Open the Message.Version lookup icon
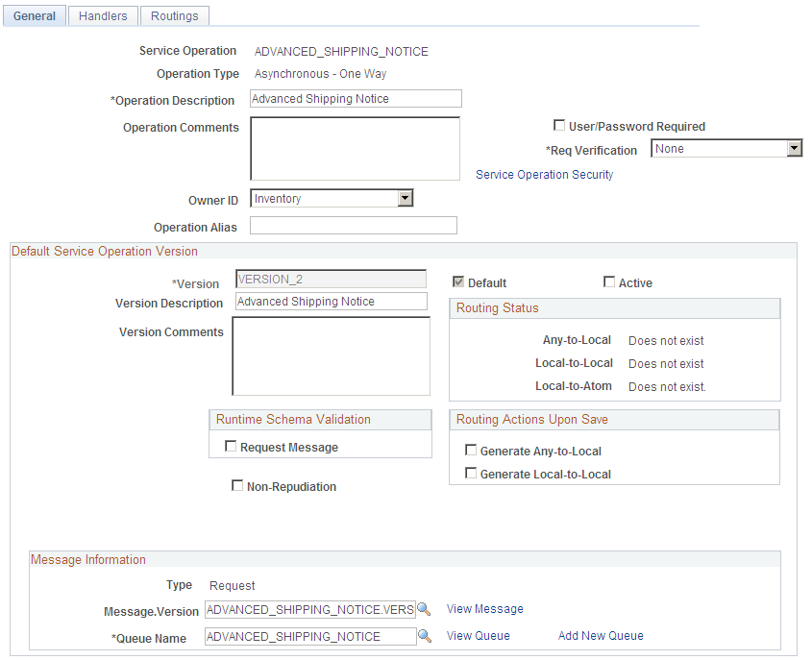Screen dimensions: 812x660 [x=425, y=608]
